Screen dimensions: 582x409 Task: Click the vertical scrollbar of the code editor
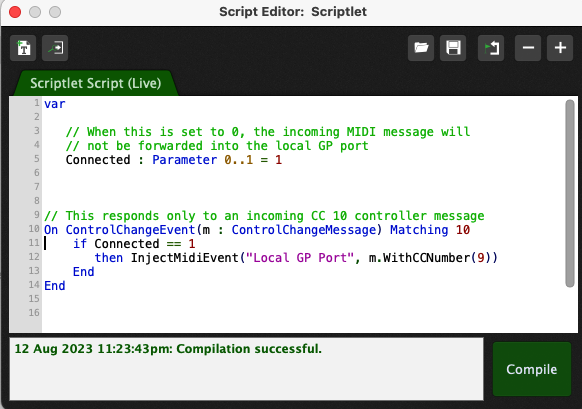(570, 193)
